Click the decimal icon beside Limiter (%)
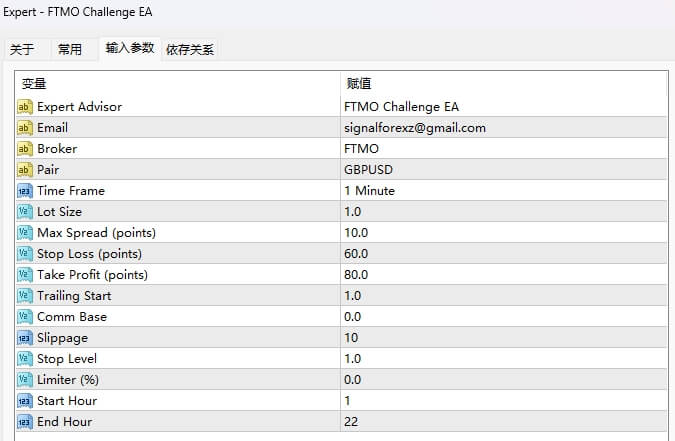The image size is (675, 441). pos(25,379)
